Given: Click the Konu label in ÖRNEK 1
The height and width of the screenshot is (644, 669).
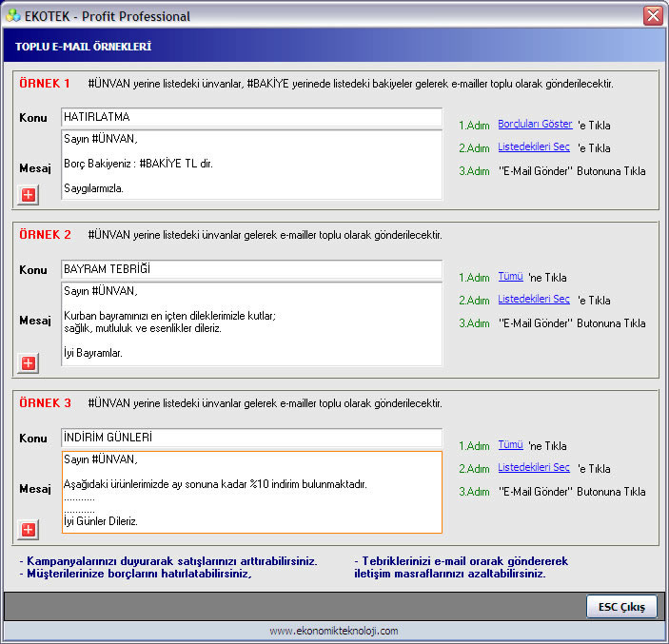Looking at the screenshot, I should click(x=33, y=118).
